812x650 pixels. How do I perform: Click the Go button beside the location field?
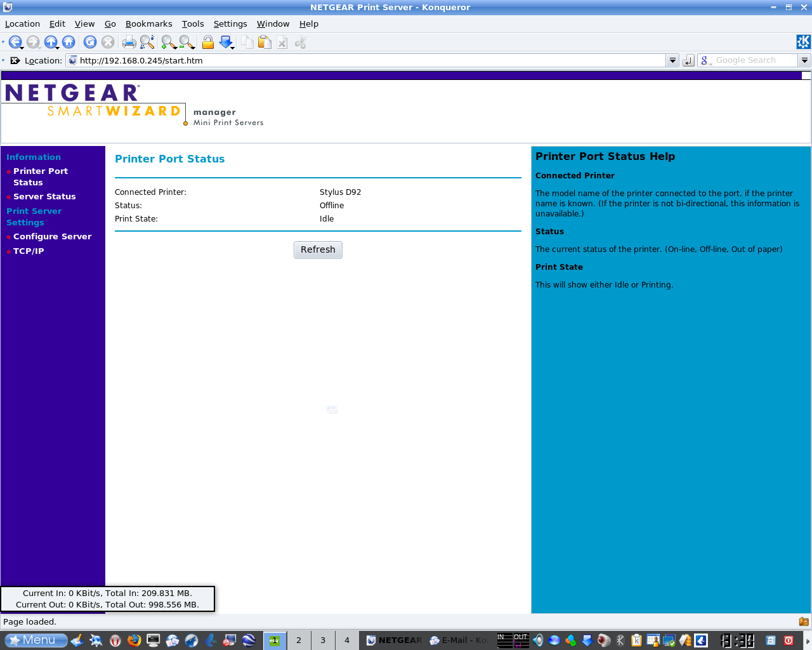click(688, 61)
